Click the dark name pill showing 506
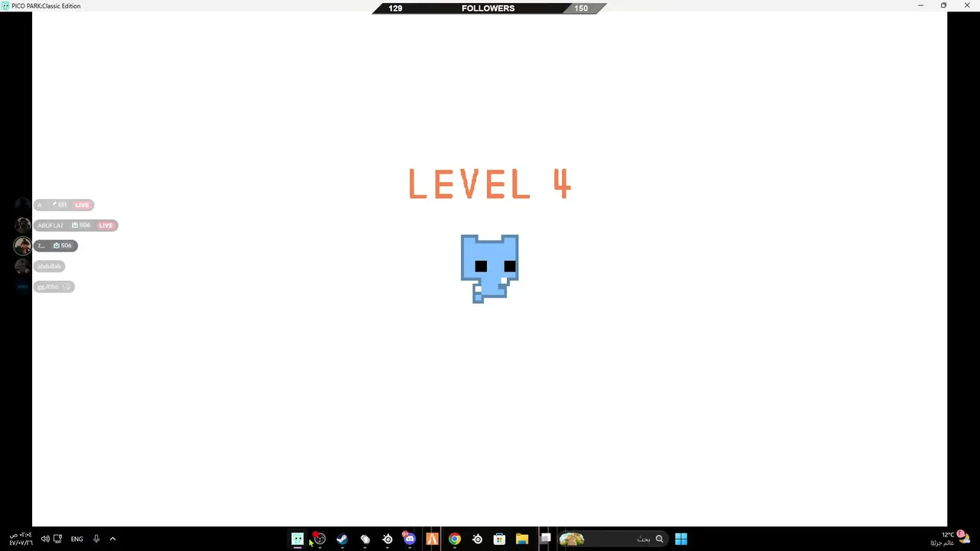980x551 pixels. (55, 246)
